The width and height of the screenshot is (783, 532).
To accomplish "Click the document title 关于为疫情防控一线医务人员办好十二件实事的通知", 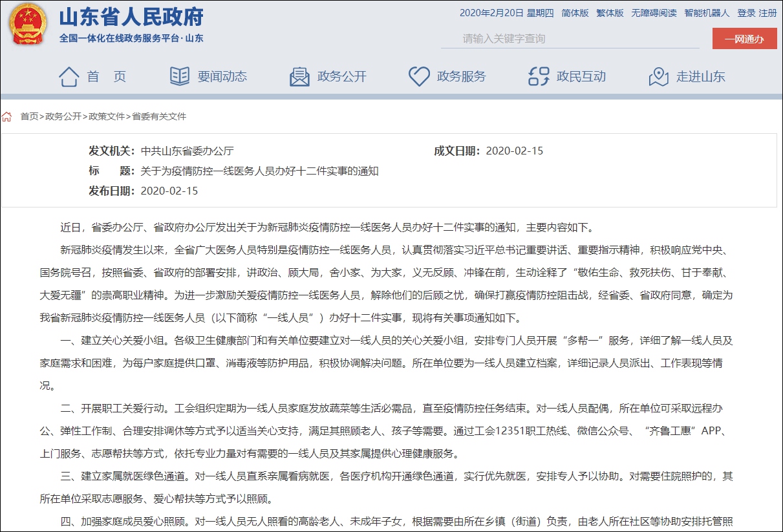I will (x=259, y=171).
